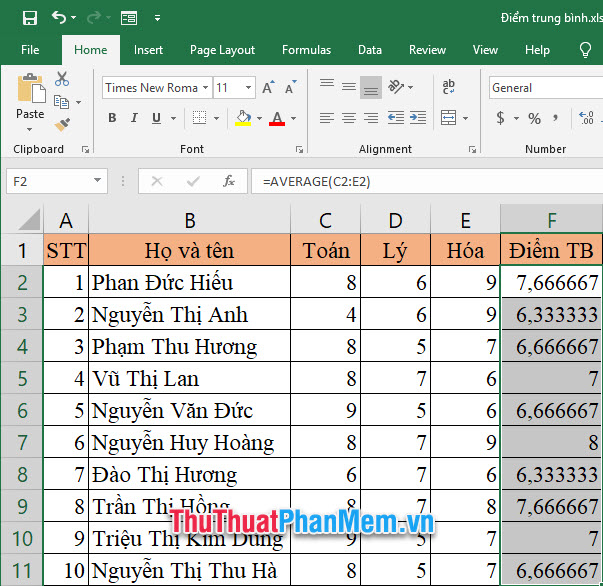Open Clipboard pane dialog launcher
The image size is (603, 586).
tap(85, 150)
